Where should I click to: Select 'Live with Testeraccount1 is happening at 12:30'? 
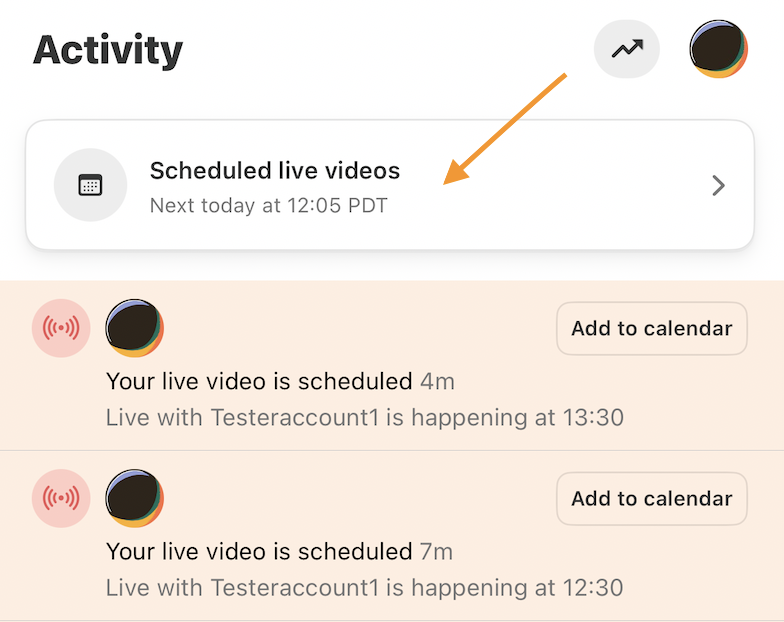365,588
